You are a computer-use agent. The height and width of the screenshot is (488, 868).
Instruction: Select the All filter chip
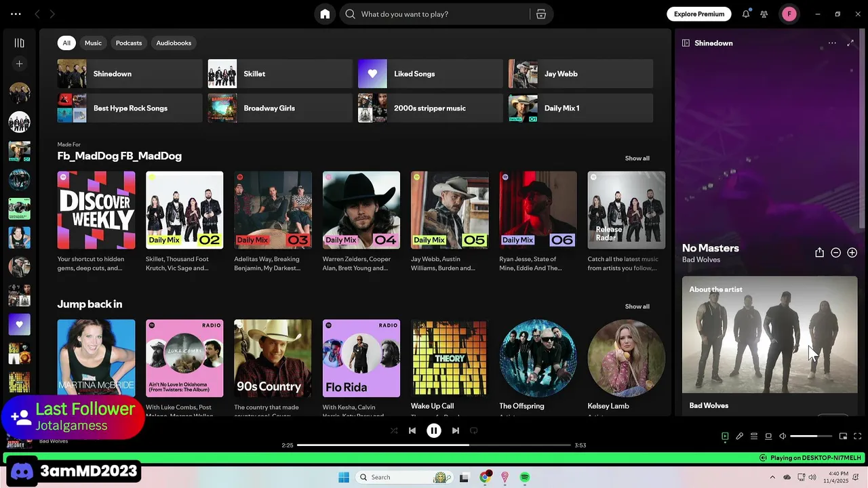pyautogui.click(x=66, y=43)
